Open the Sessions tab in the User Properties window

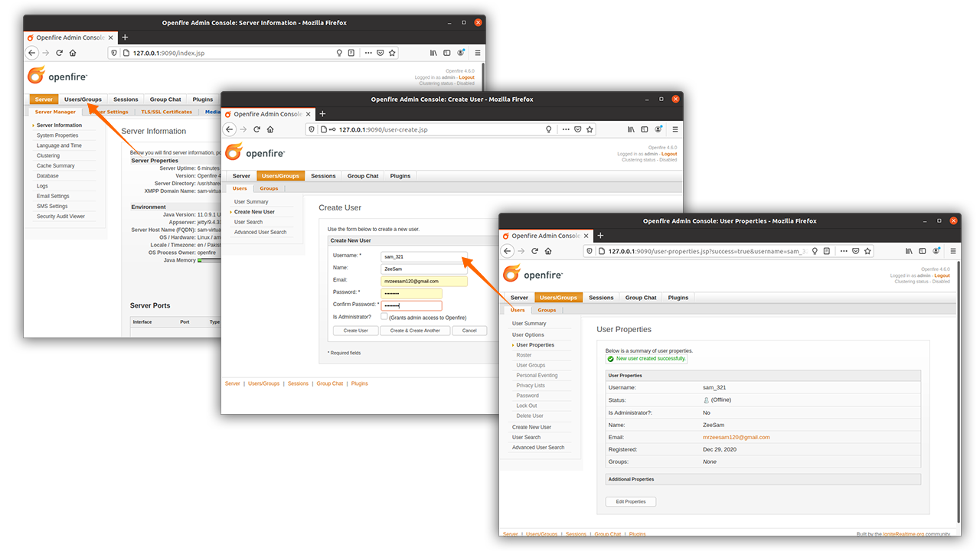601,298
